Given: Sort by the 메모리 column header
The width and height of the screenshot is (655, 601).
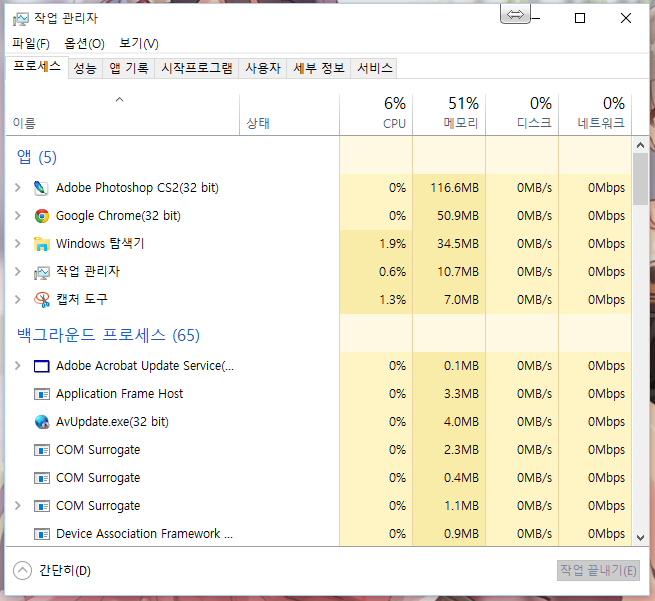Looking at the screenshot, I should (x=449, y=115).
